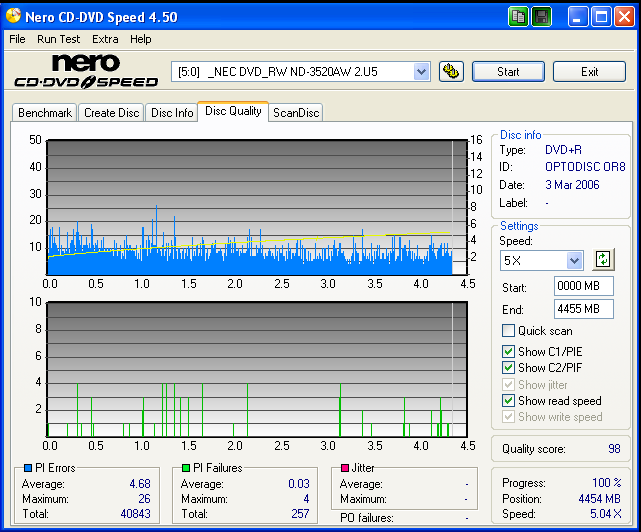Switch to the Benchmark tab

point(45,112)
